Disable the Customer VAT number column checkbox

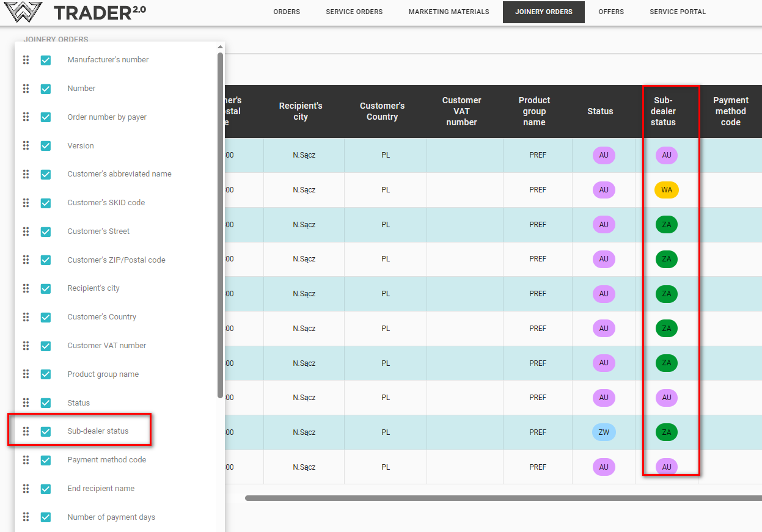point(46,346)
